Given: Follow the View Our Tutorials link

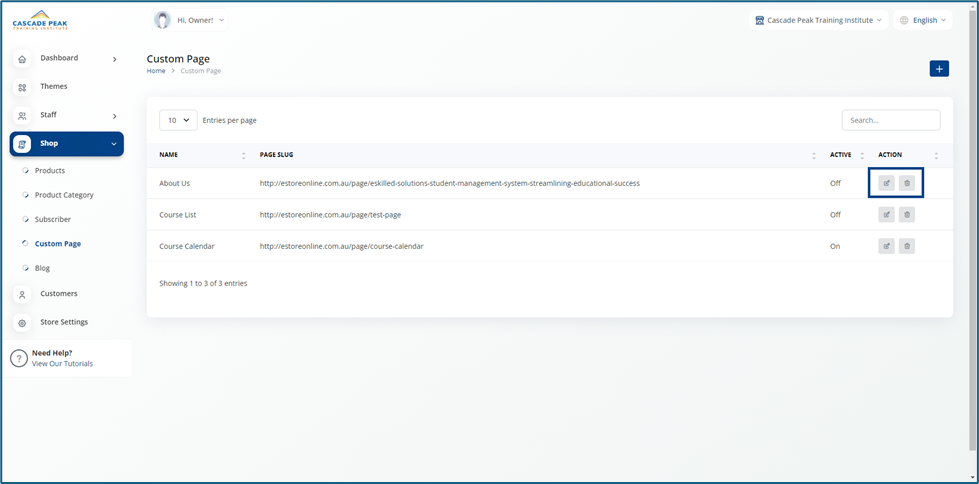Looking at the screenshot, I should pyautogui.click(x=62, y=363).
